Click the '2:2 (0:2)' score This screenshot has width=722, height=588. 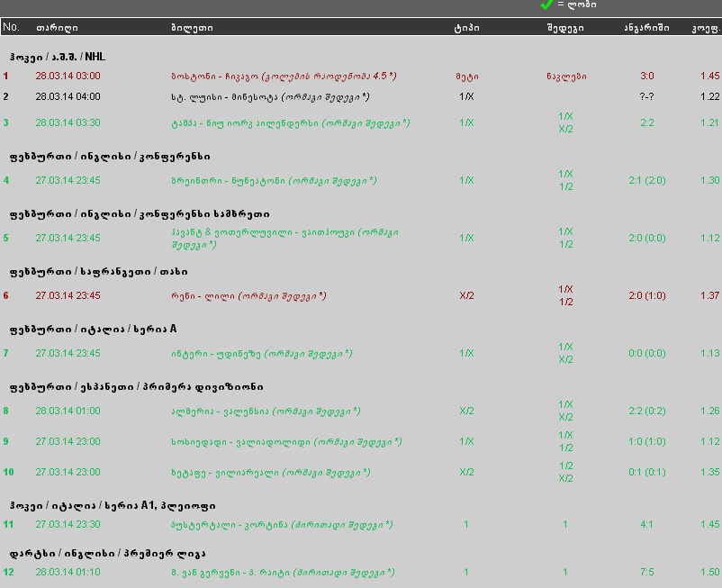pos(647,411)
